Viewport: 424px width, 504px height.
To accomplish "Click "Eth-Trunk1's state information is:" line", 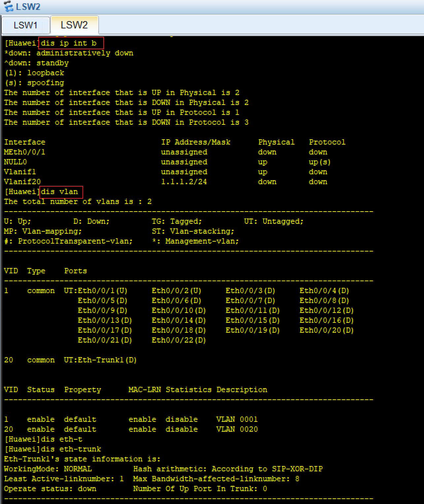I will [x=82, y=459].
